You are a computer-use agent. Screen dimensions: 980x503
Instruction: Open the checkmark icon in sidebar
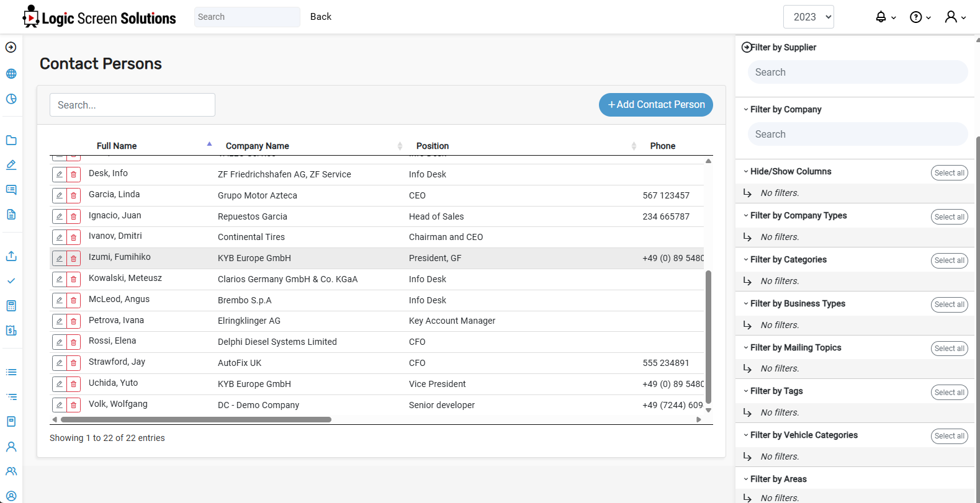pyautogui.click(x=11, y=281)
